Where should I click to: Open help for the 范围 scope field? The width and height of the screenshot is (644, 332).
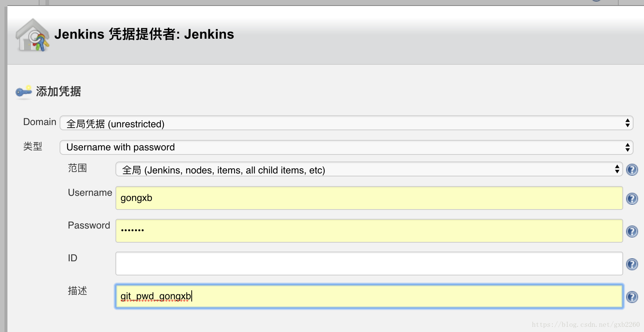(632, 170)
